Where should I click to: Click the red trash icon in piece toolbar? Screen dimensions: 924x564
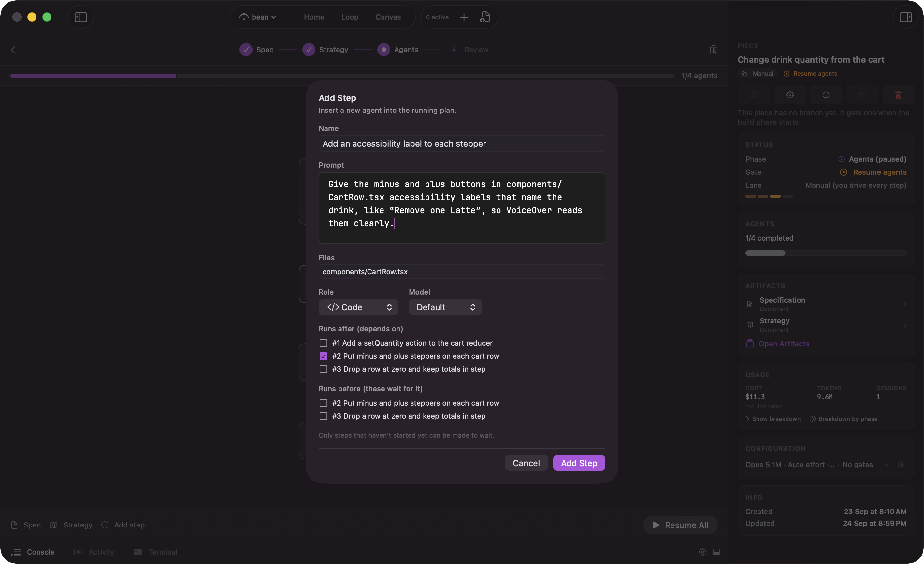pyautogui.click(x=898, y=95)
